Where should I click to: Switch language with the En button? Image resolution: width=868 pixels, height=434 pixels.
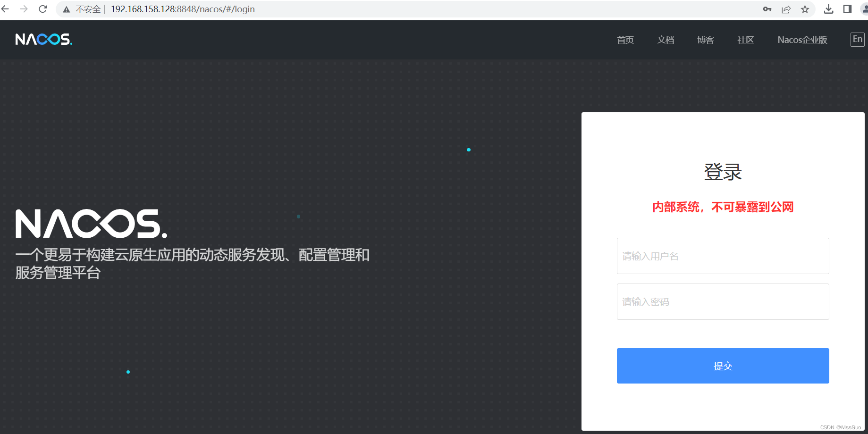[x=858, y=39]
